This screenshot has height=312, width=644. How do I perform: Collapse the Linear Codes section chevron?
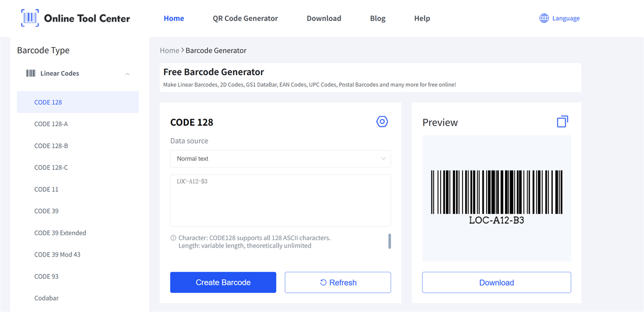click(x=127, y=74)
